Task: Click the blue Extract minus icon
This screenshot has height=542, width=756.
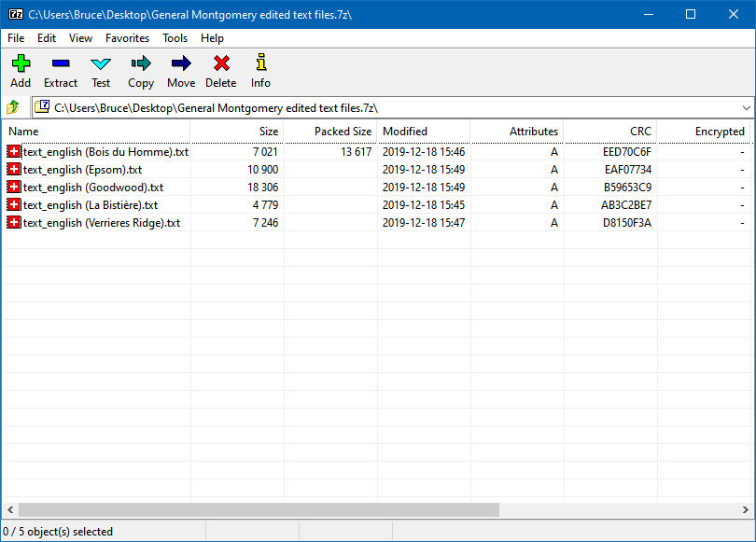Action: tap(61, 64)
